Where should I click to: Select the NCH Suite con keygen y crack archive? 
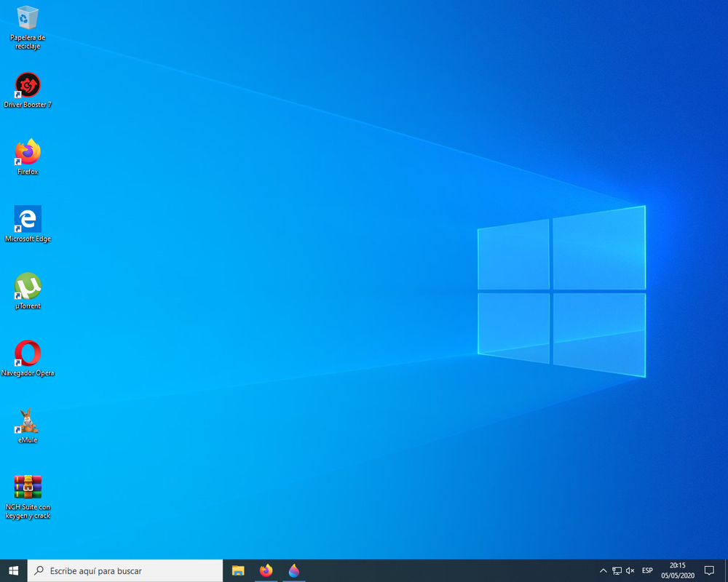28,497
